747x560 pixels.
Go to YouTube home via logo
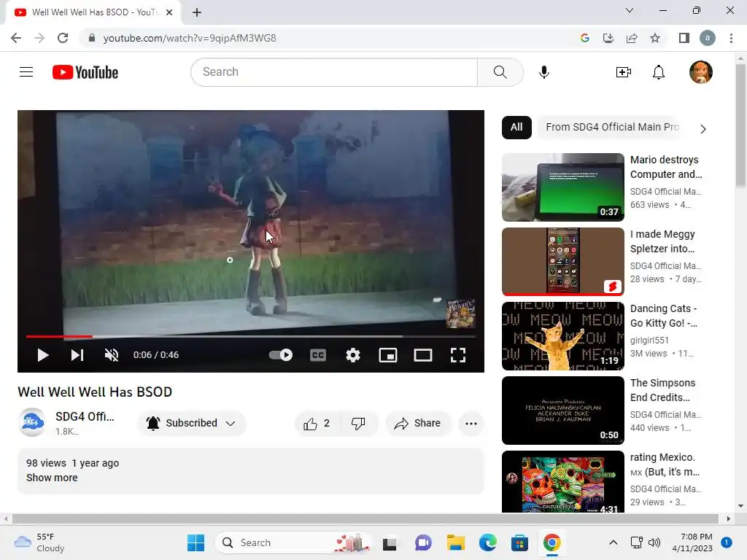coord(85,72)
